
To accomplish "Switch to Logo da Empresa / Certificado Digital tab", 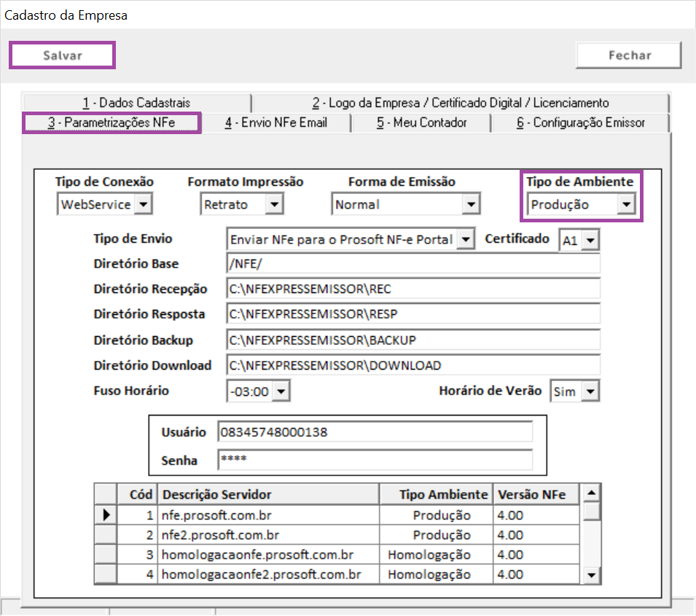I will tap(460, 103).
